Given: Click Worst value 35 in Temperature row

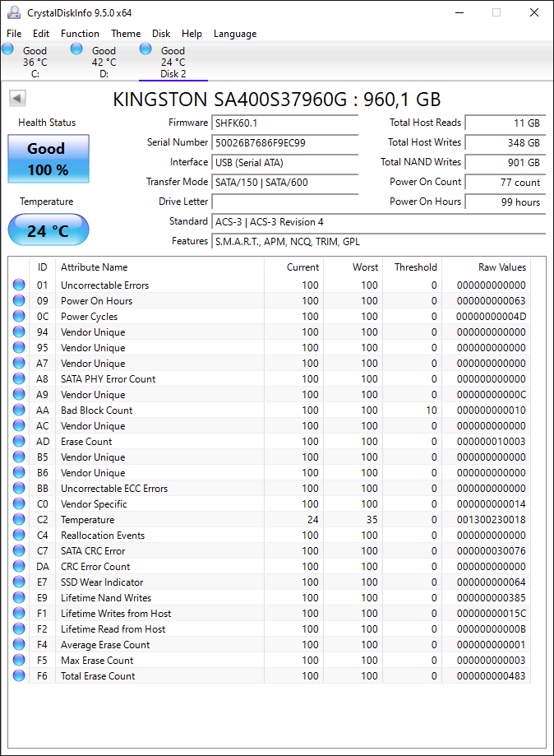Looking at the screenshot, I should coord(372,519).
